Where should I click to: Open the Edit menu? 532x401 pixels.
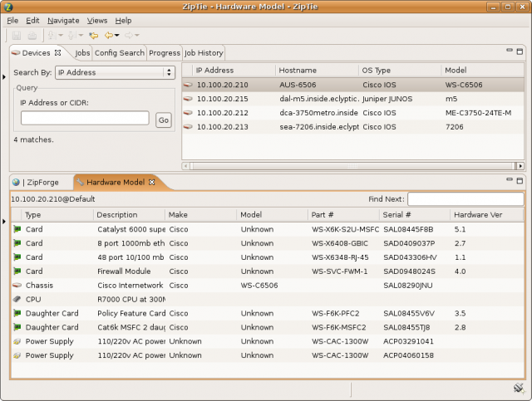[32, 21]
